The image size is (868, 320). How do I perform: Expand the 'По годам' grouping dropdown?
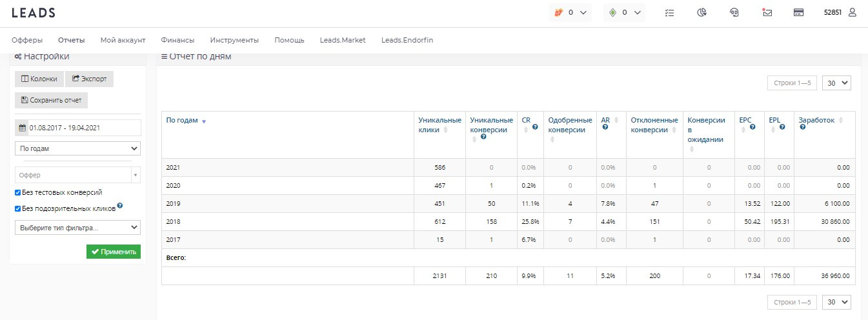coord(77,148)
